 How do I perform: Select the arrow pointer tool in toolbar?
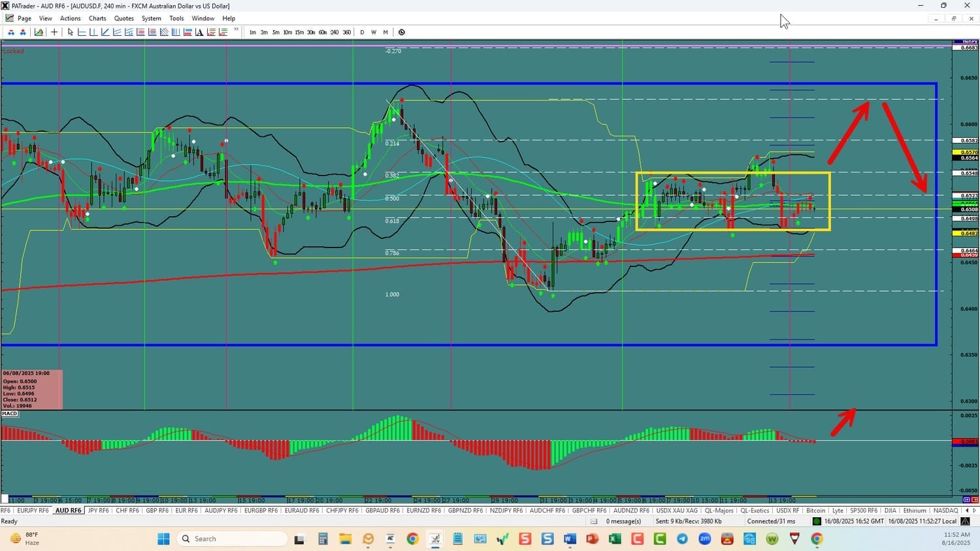click(71, 32)
